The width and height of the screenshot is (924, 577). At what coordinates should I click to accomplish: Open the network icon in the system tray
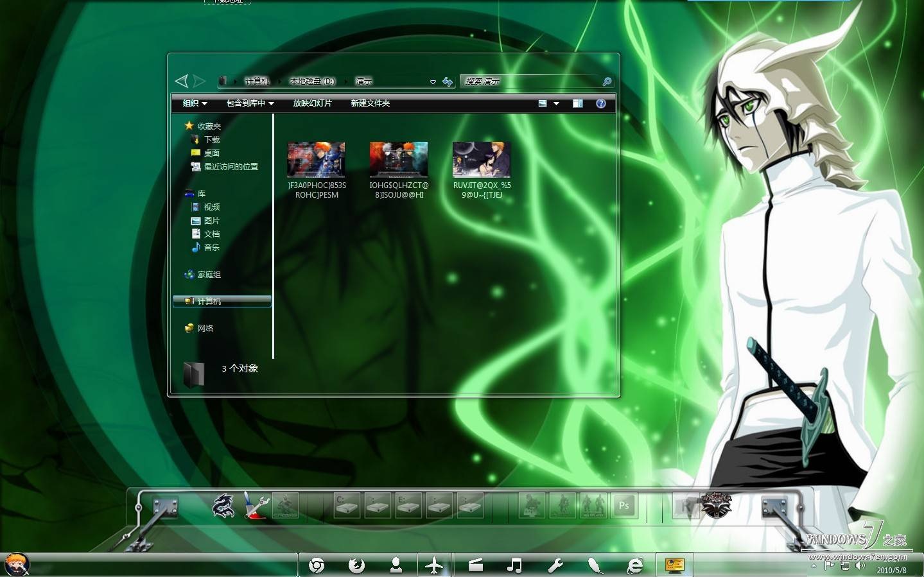click(845, 566)
